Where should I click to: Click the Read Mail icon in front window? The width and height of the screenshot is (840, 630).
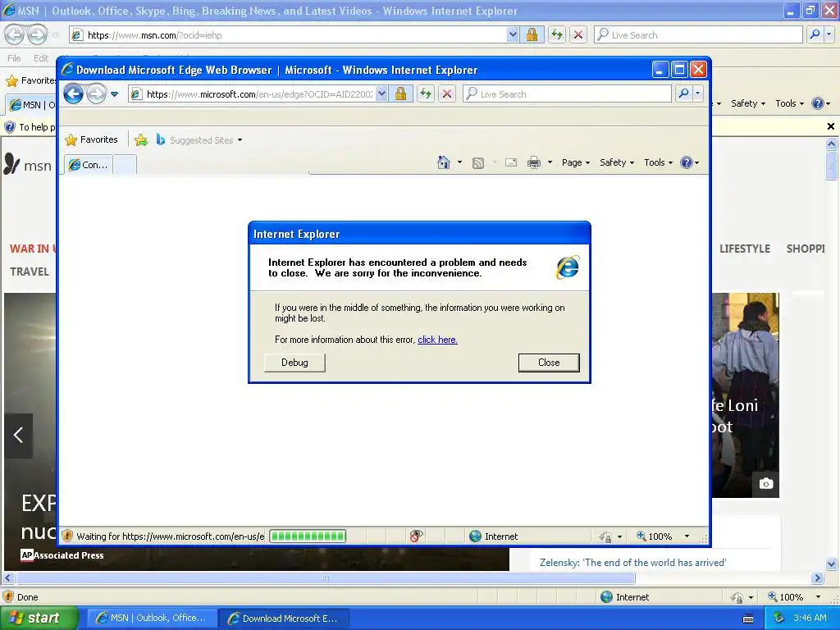(511, 162)
